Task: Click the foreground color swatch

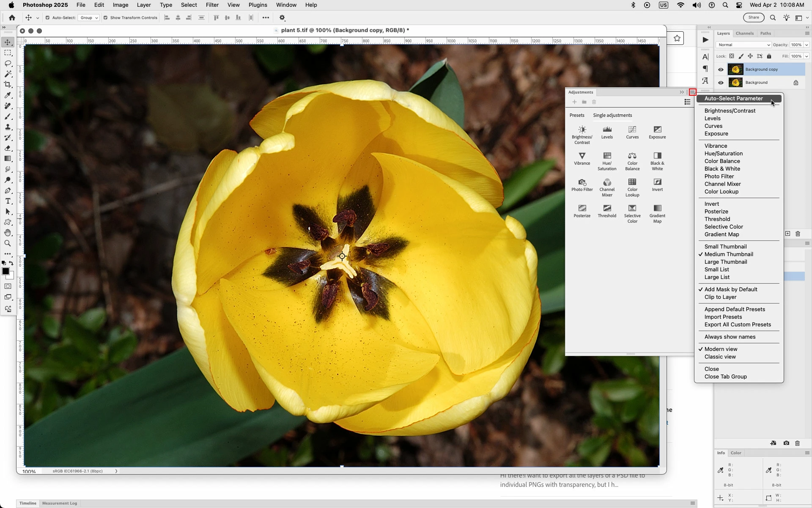Action: click(5, 271)
